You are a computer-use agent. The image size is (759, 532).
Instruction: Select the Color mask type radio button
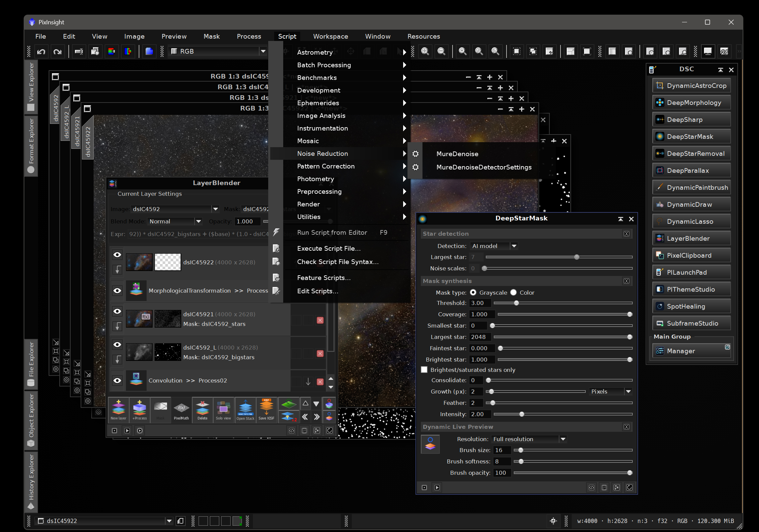point(513,292)
